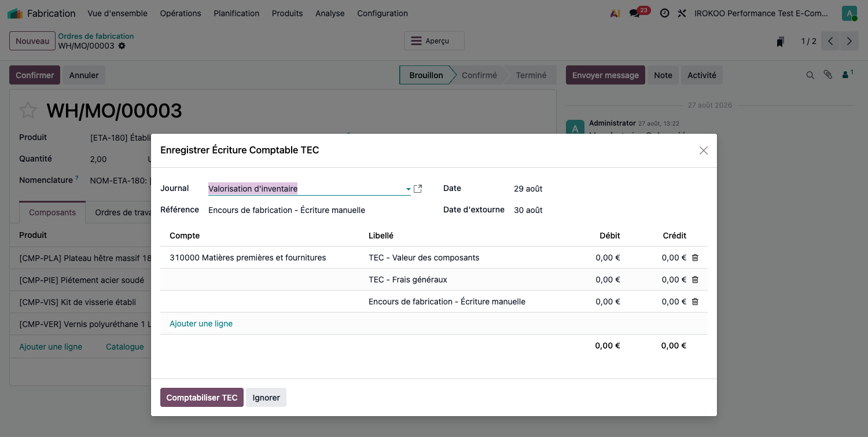Click Envoyer message button
Screen dimensions: 868x437
605,75
